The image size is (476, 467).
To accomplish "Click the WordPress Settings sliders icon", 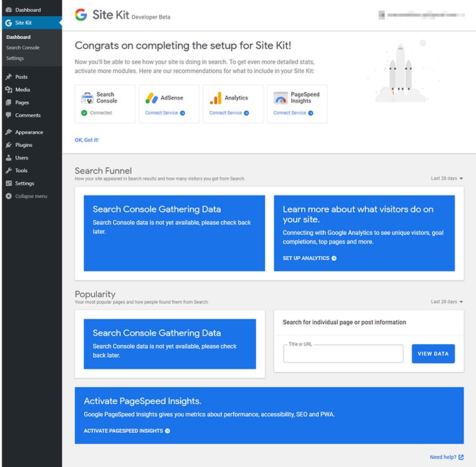I will (x=8, y=183).
